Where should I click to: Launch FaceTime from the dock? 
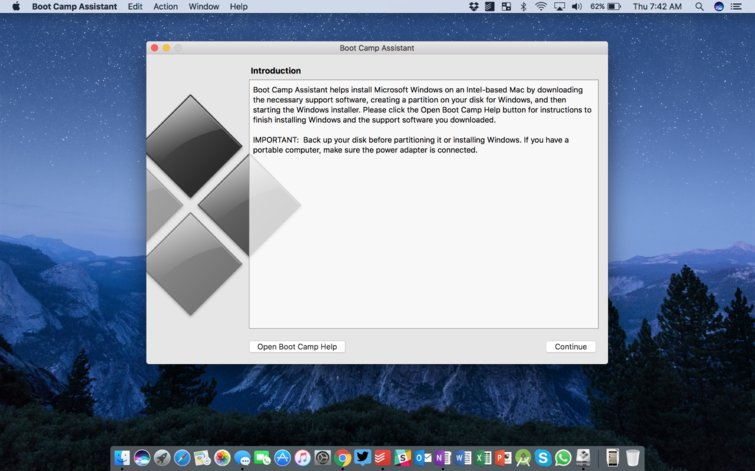[x=262, y=457]
